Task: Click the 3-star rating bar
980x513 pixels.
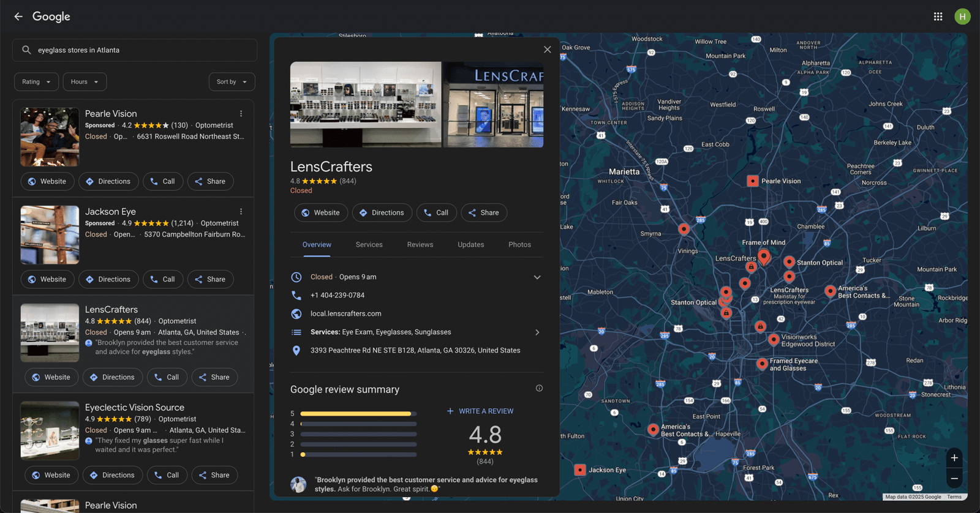Action: tap(358, 434)
